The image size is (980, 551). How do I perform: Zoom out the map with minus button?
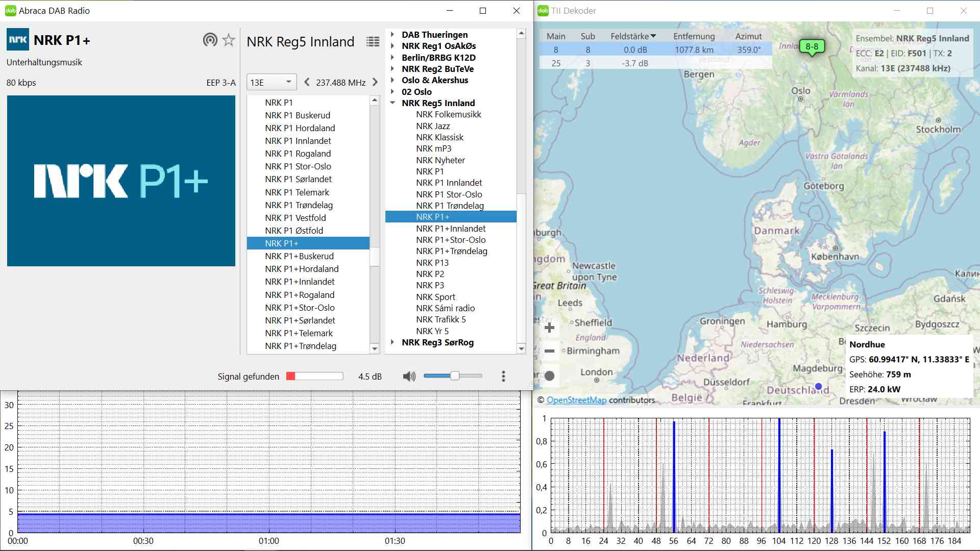pos(550,351)
